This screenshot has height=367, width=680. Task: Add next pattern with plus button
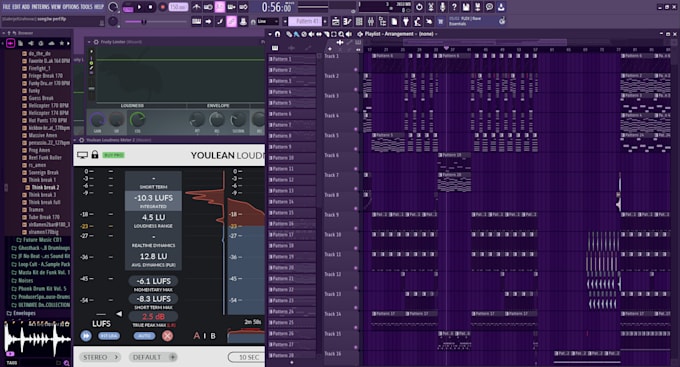pos(325,21)
